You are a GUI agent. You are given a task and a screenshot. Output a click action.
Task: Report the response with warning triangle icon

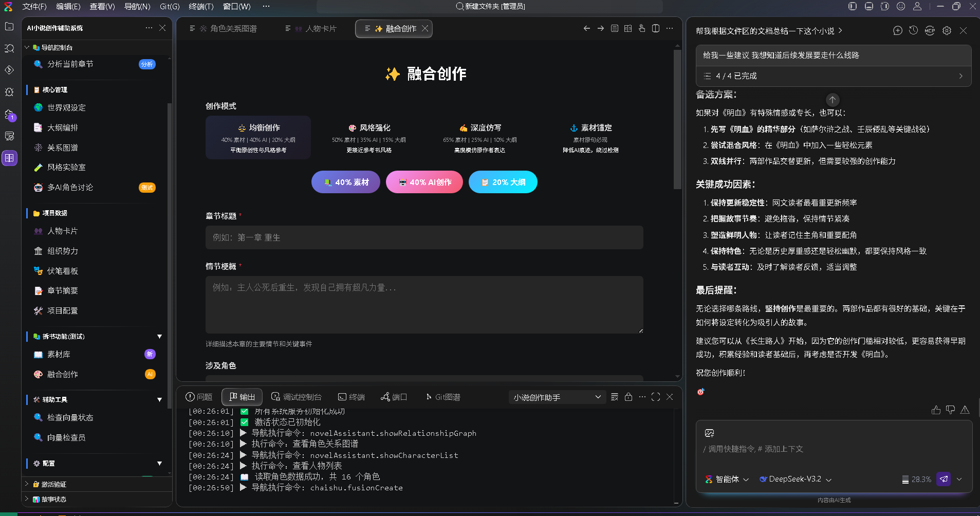[965, 410]
